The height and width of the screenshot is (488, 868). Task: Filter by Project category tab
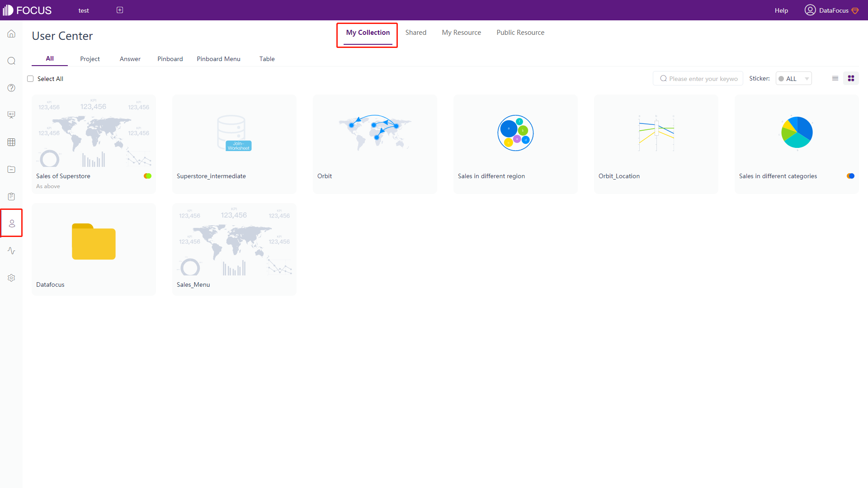(x=90, y=59)
